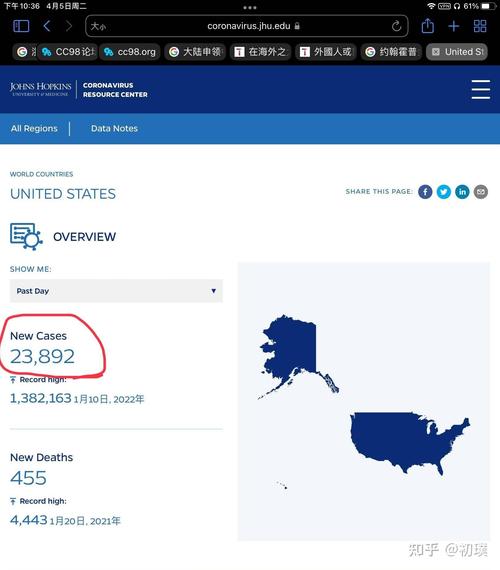Share page on Facebook icon

[x=425, y=192]
